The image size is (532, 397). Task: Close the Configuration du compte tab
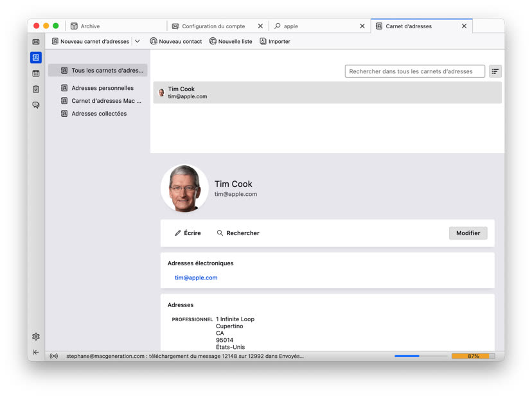coord(260,26)
